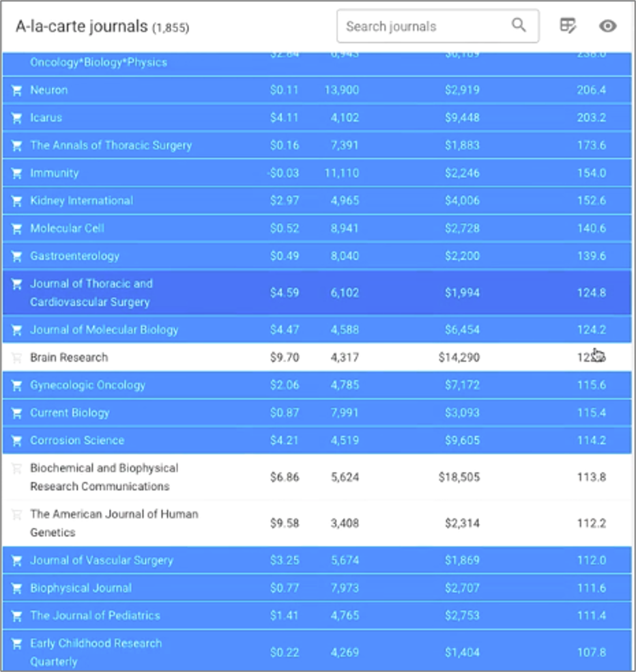Click the $9.70 cost for Brain Research
This screenshot has width=636, height=672.
pos(285,357)
